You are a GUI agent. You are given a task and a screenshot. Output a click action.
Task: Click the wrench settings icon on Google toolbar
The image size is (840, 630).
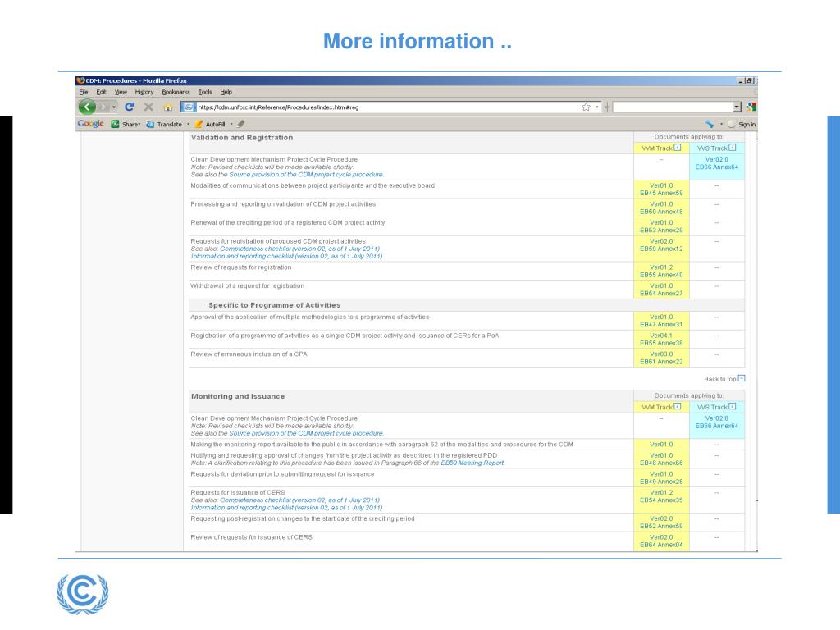(x=710, y=125)
